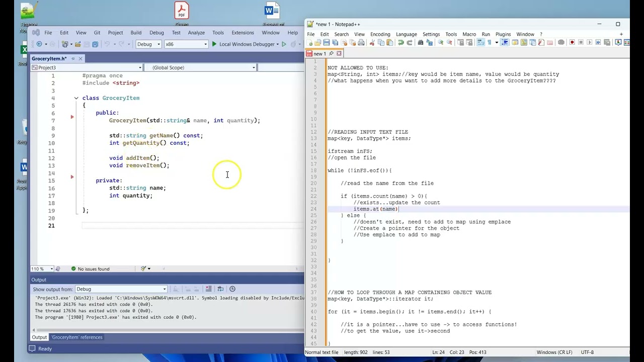Click the Local Windows Debugger button label
Screen dimensions: 644x362
click(x=247, y=44)
